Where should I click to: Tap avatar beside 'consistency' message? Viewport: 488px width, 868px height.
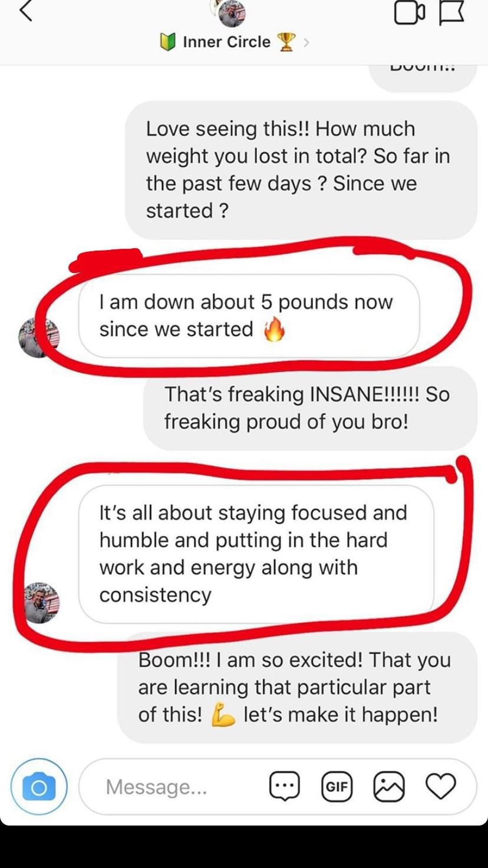pyautogui.click(x=42, y=603)
